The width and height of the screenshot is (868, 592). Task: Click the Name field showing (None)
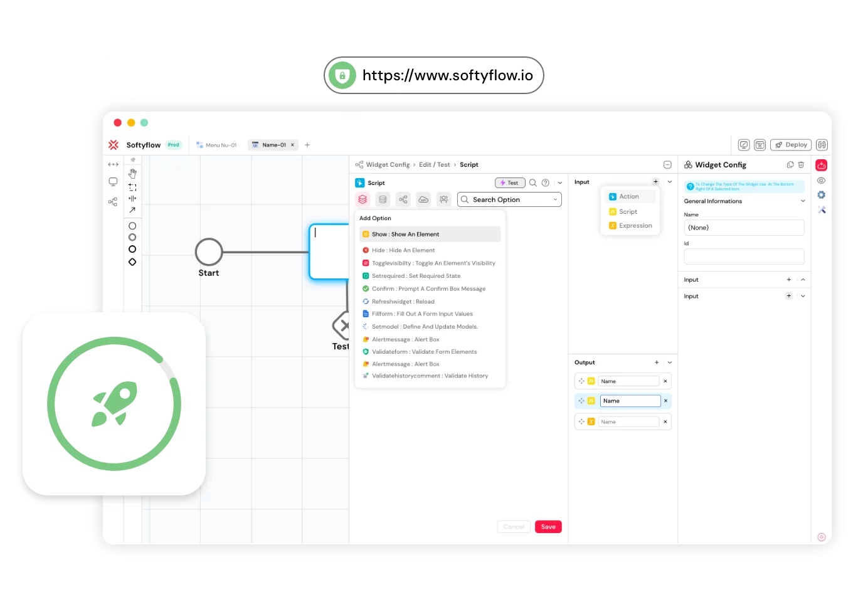(x=744, y=228)
